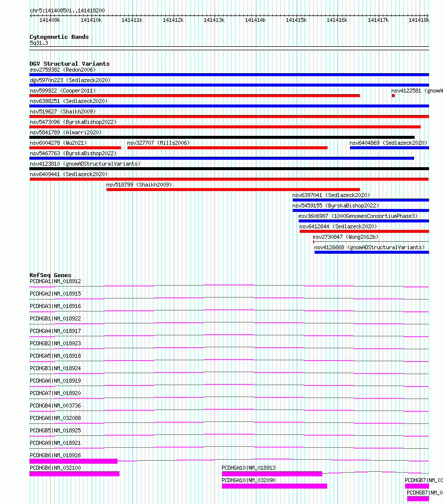This screenshot has height=504, width=443.
Task: Click magenta exon bar under PCDHGB6|NM_032100
Action: [x=74, y=474]
